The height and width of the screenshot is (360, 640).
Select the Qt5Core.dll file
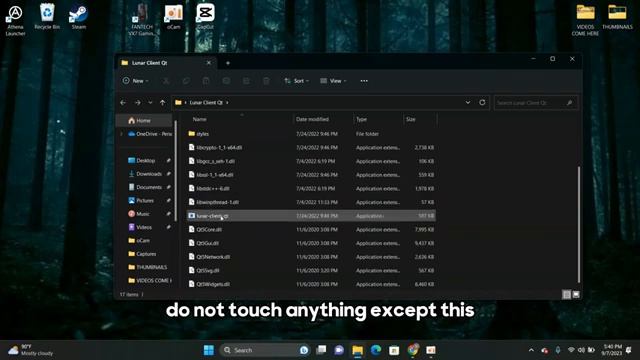coord(311,229)
